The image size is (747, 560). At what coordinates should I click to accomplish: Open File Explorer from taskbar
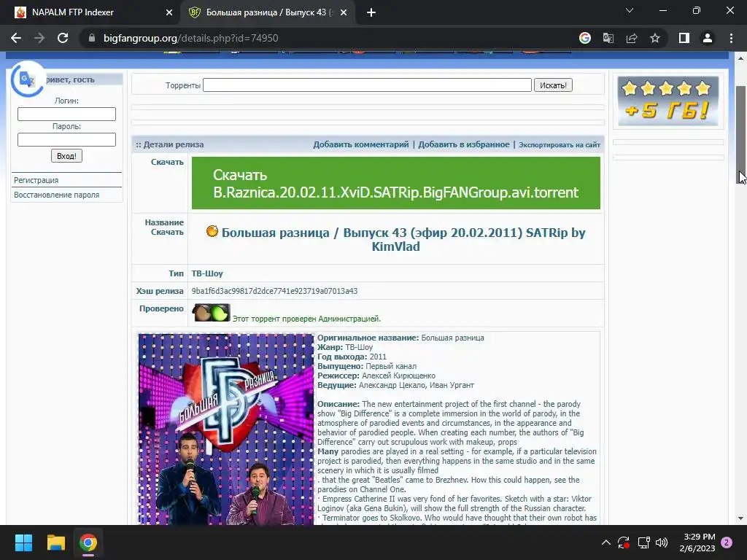click(55, 542)
